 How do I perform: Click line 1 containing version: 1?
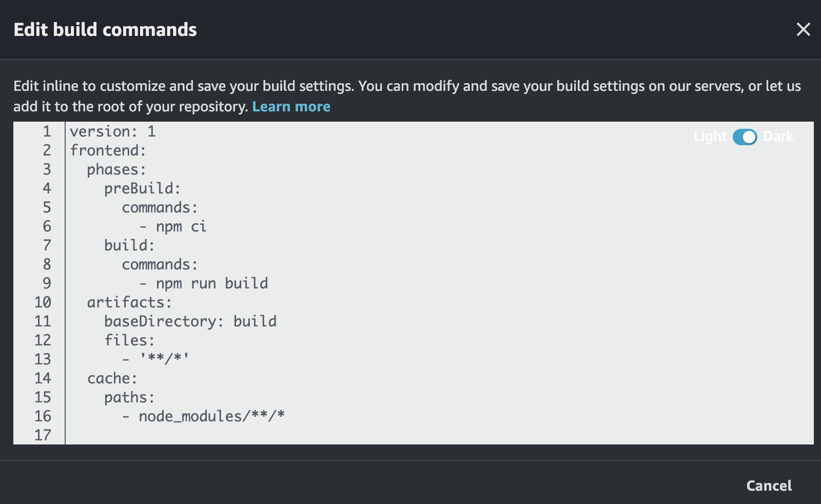[113, 131]
